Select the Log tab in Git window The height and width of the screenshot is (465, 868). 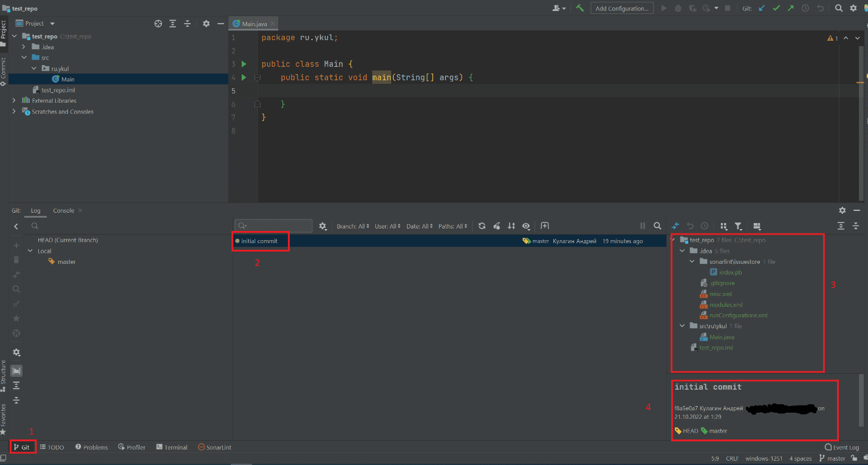(x=36, y=210)
